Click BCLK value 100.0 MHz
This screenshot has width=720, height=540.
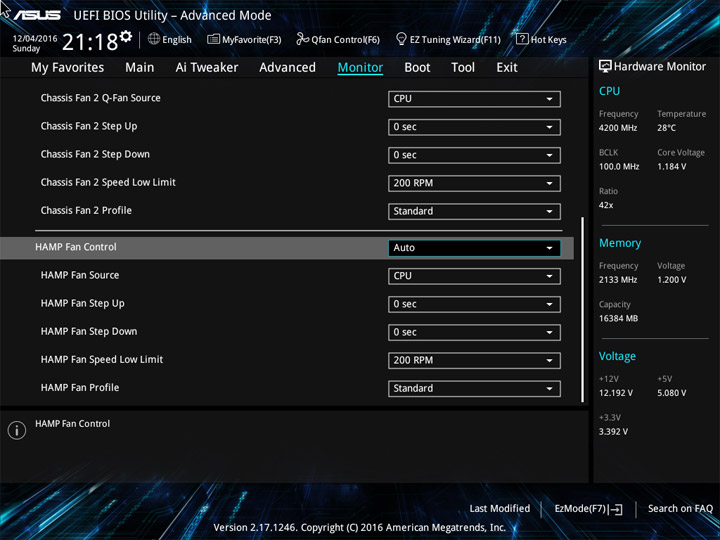[619, 167]
